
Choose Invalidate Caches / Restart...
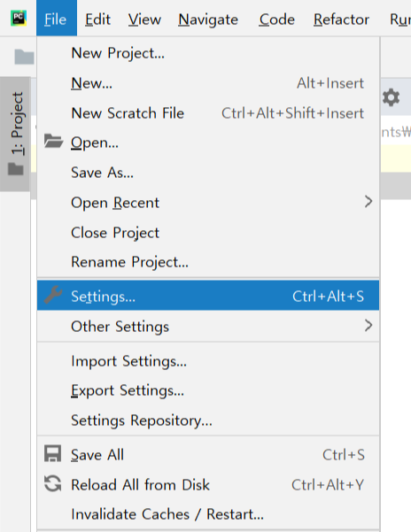coord(208,514)
